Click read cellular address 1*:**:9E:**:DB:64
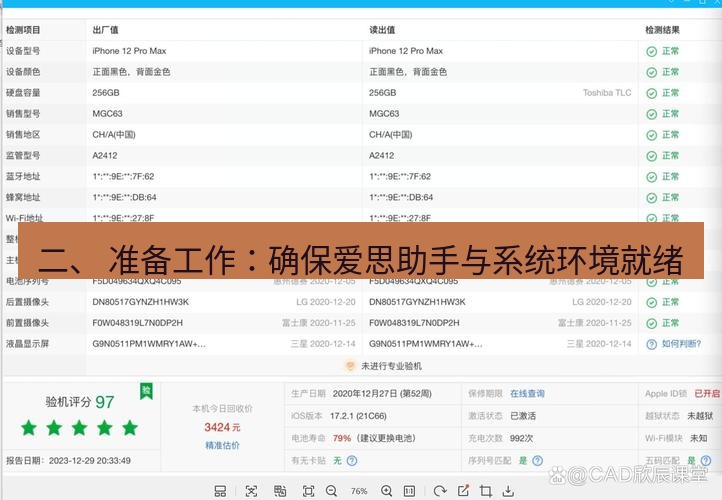 click(x=401, y=198)
